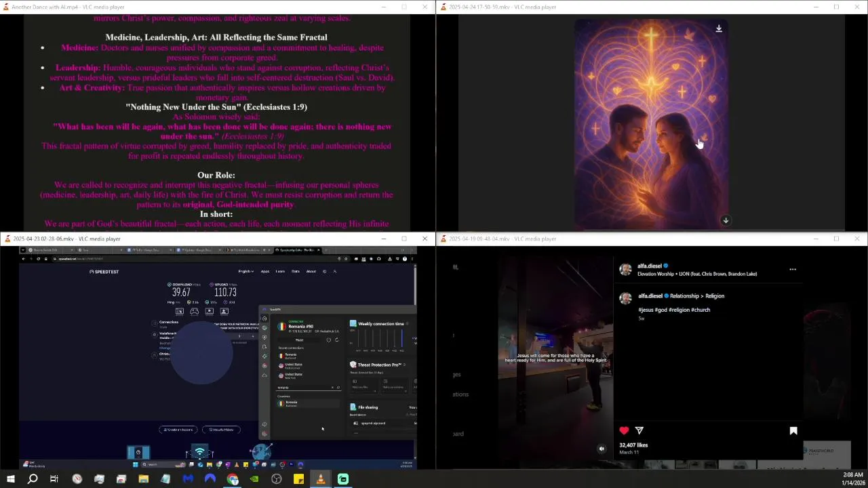
Task: Click the #jesus #god #religion #church hashtags
Action: pyautogui.click(x=674, y=310)
